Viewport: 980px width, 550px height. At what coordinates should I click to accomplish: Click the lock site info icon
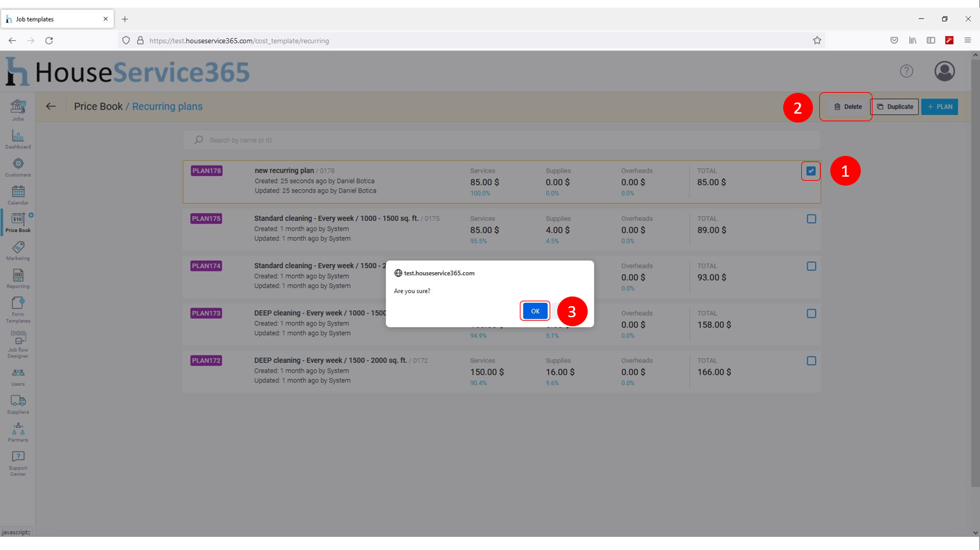point(140,41)
